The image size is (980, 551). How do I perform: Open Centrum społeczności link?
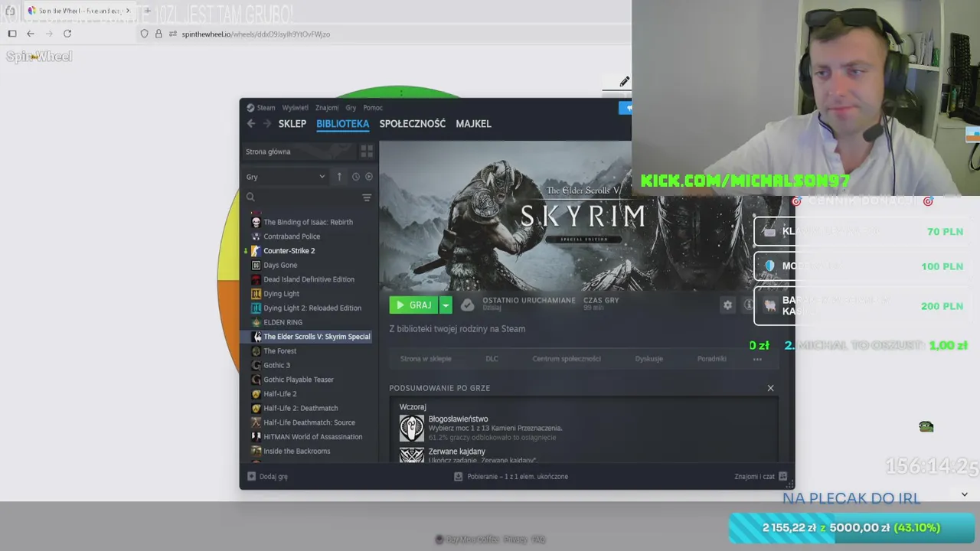[567, 359]
